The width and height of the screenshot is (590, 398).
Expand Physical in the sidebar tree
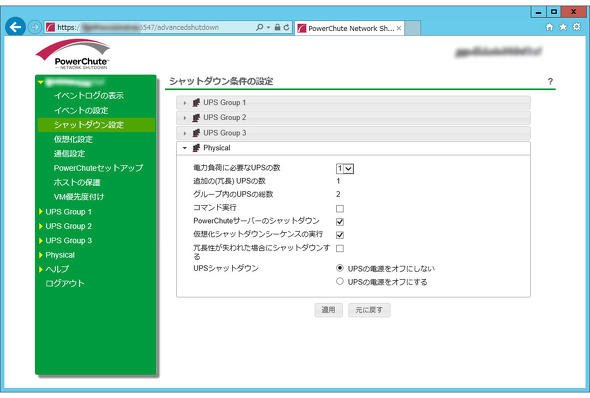(41, 255)
